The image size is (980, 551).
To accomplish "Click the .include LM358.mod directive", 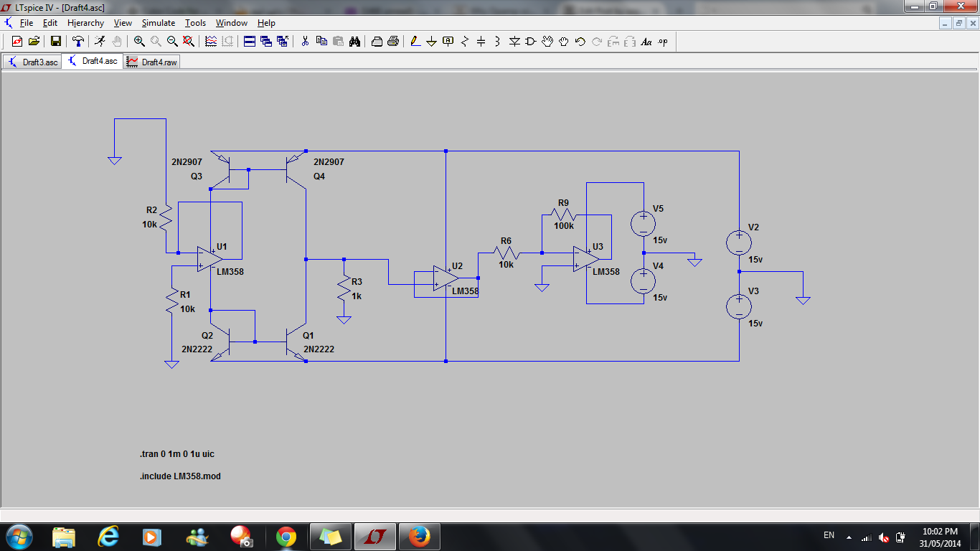I will (180, 476).
